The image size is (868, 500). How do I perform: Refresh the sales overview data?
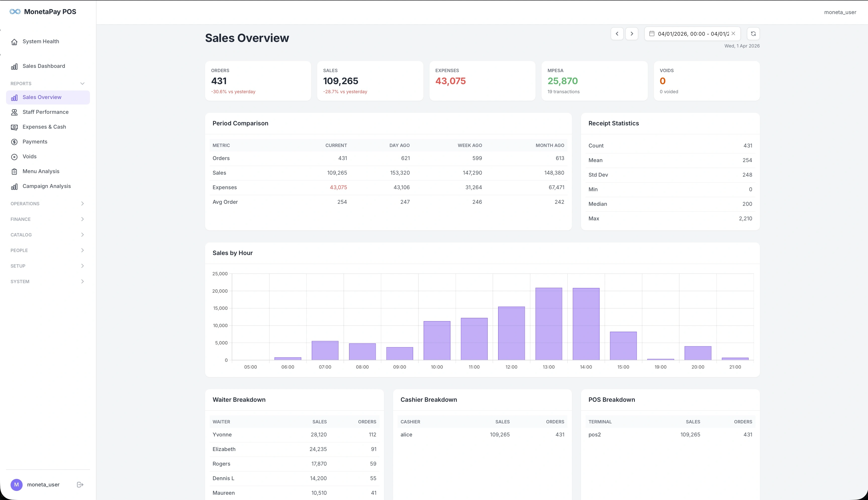(753, 34)
